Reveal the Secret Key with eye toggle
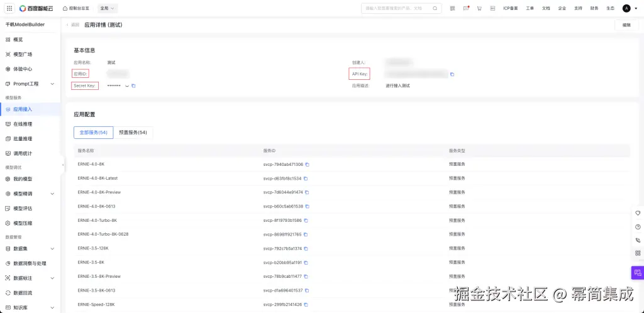 (127, 86)
